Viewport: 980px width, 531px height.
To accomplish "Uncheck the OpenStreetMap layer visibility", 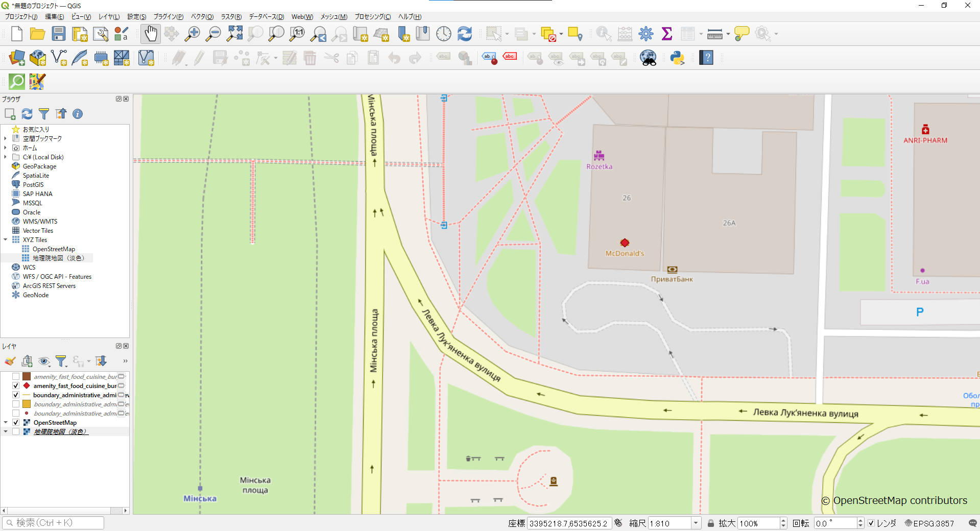I will coord(16,422).
